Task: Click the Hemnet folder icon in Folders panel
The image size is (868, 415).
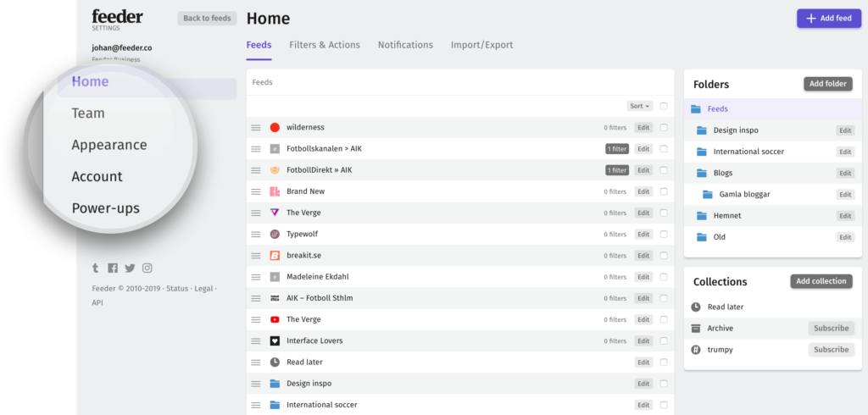Action: click(x=702, y=216)
